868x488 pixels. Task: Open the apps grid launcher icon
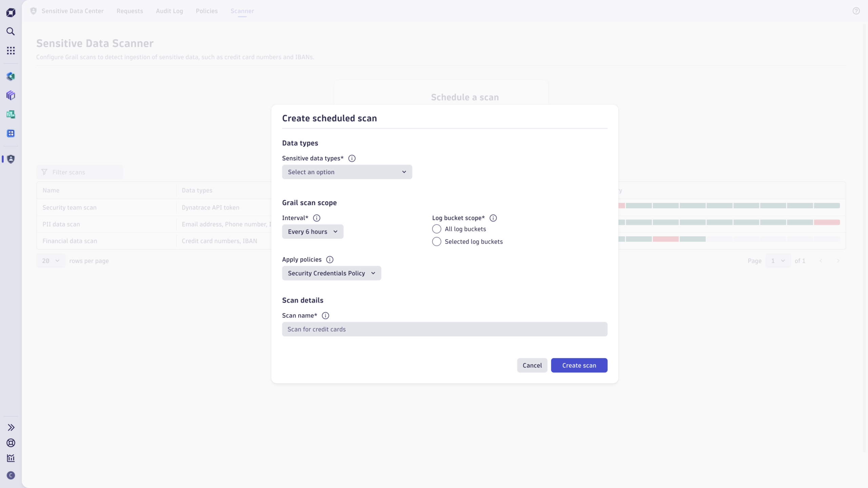click(x=11, y=50)
